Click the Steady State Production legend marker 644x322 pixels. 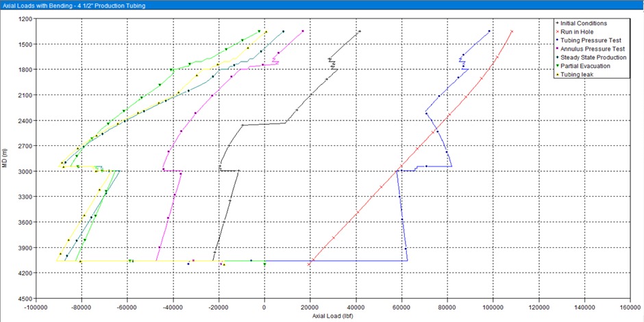[x=556, y=58]
